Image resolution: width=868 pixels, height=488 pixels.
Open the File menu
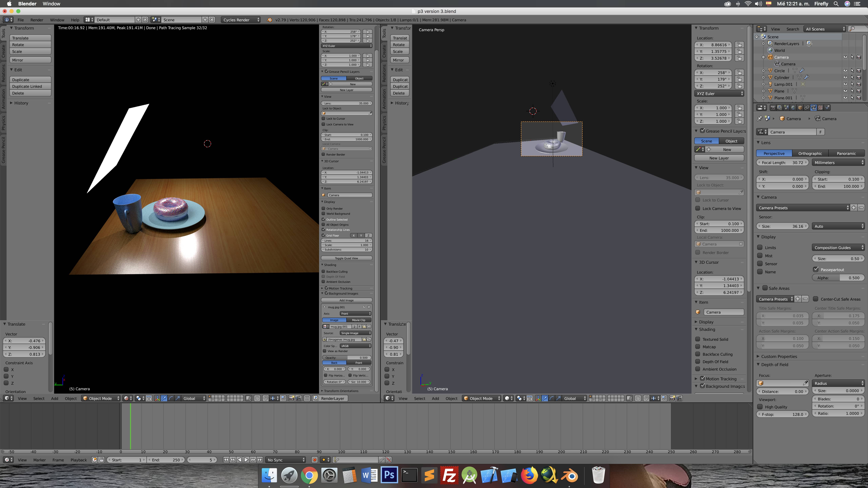(x=21, y=20)
